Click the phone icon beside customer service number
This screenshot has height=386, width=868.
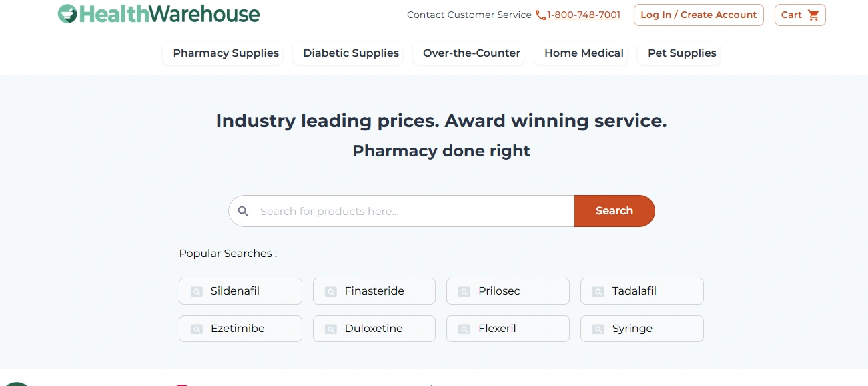(540, 15)
